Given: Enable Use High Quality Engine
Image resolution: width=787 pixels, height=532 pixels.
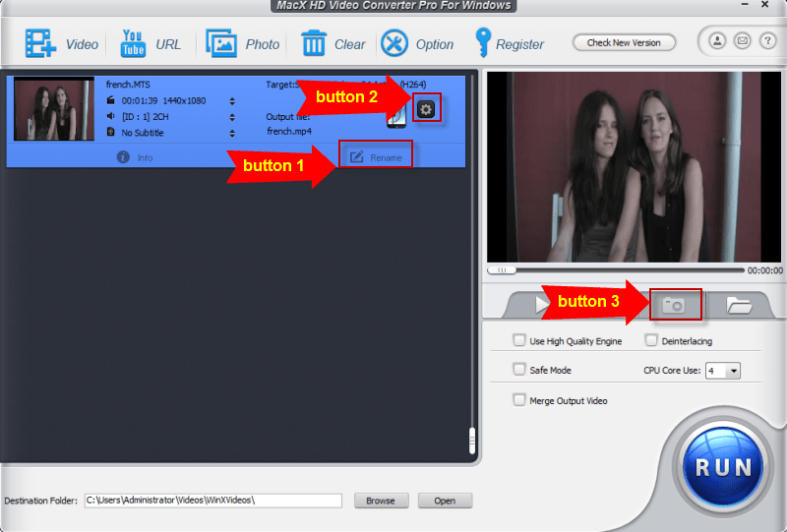Looking at the screenshot, I should pos(519,340).
